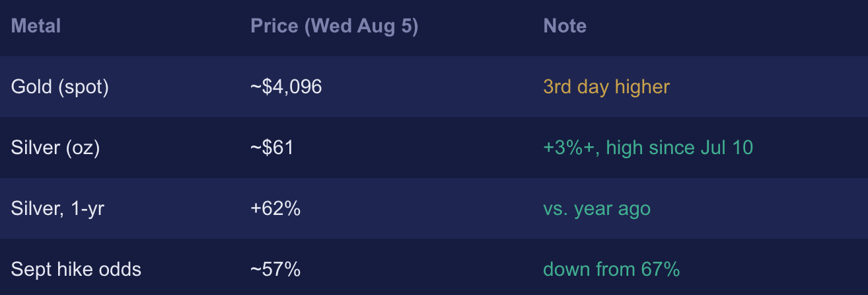The width and height of the screenshot is (868, 295).
Task: Click the Metal column header
Action: coord(36,26)
